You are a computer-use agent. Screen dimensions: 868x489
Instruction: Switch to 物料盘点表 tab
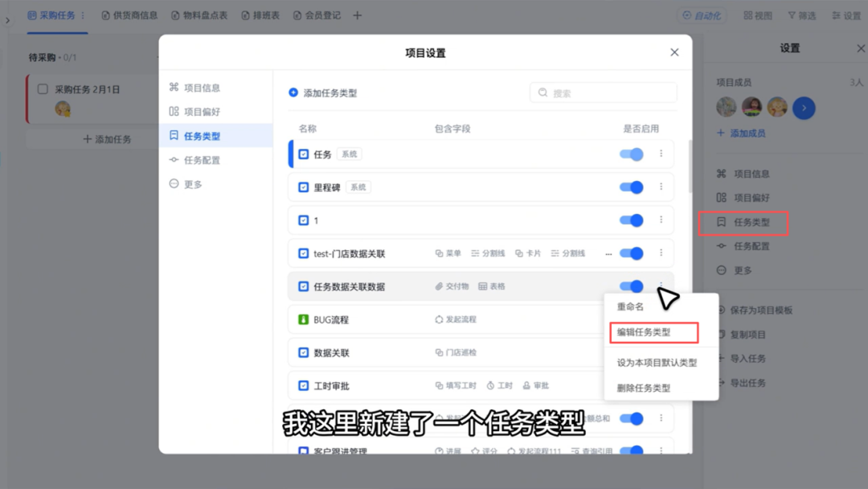tap(199, 15)
